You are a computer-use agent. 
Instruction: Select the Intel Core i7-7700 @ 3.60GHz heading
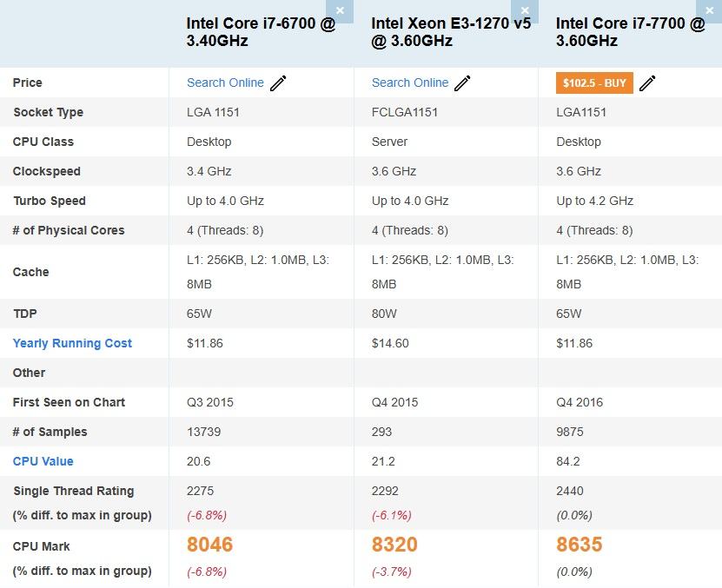[630, 32]
